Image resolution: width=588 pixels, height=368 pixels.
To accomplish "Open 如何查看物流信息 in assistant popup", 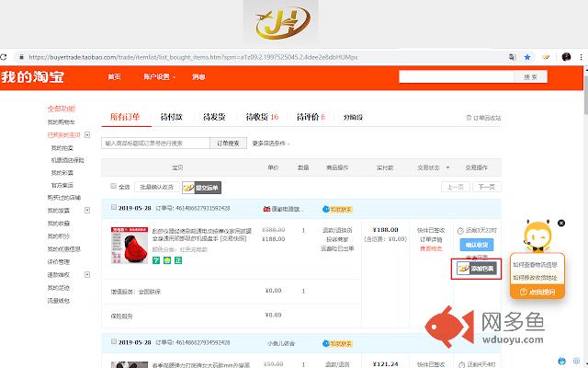I will [x=535, y=265].
